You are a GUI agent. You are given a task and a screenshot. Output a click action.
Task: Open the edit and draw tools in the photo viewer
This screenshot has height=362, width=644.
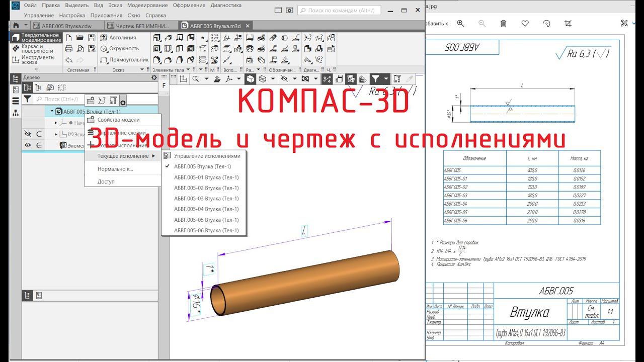tap(624, 24)
